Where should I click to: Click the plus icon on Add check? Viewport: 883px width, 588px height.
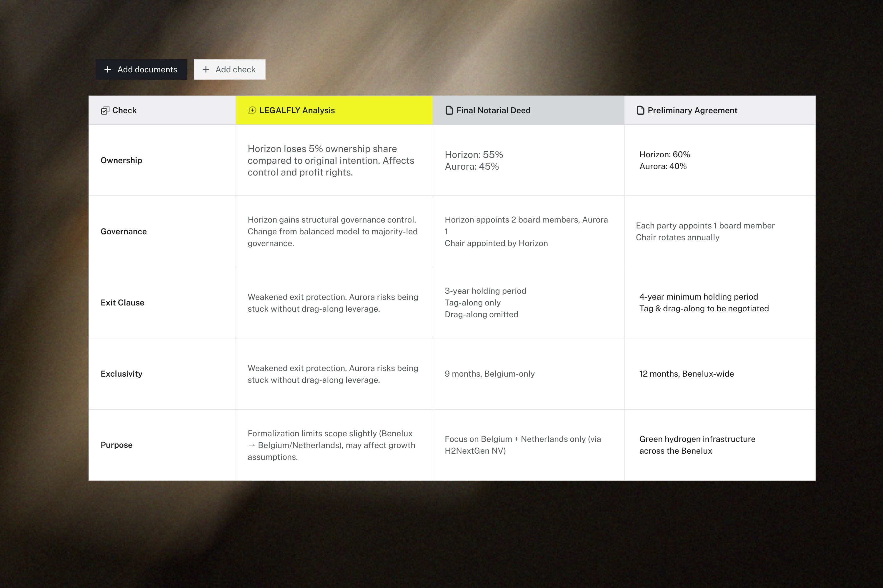point(206,69)
